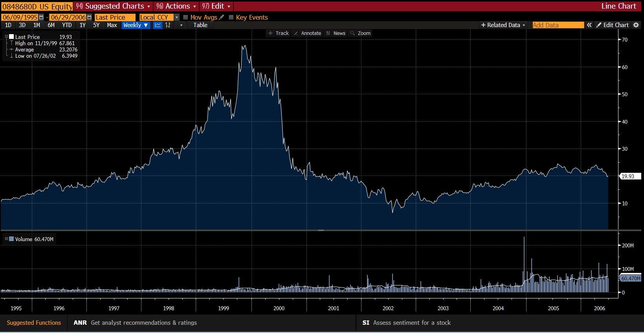Click the 0848680D US Equity ticker field

37,6
